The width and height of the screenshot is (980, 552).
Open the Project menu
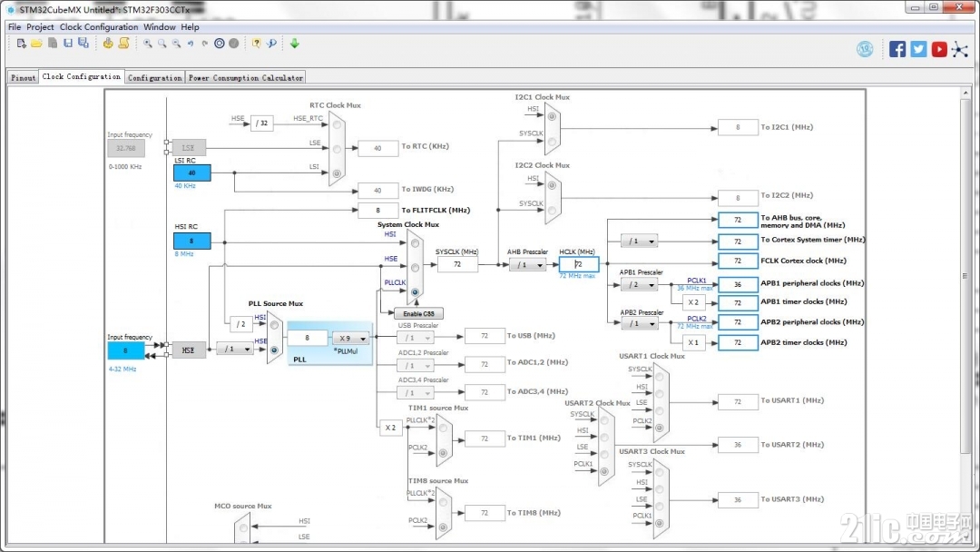[x=40, y=27]
